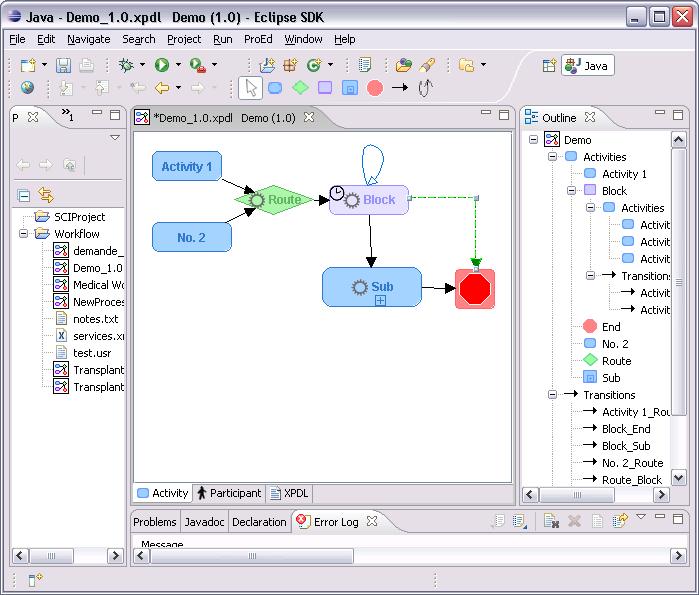Open the ProEd menu
The width and height of the screenshot is (699, 595).
pyautogui.click(x=258, y=39)
